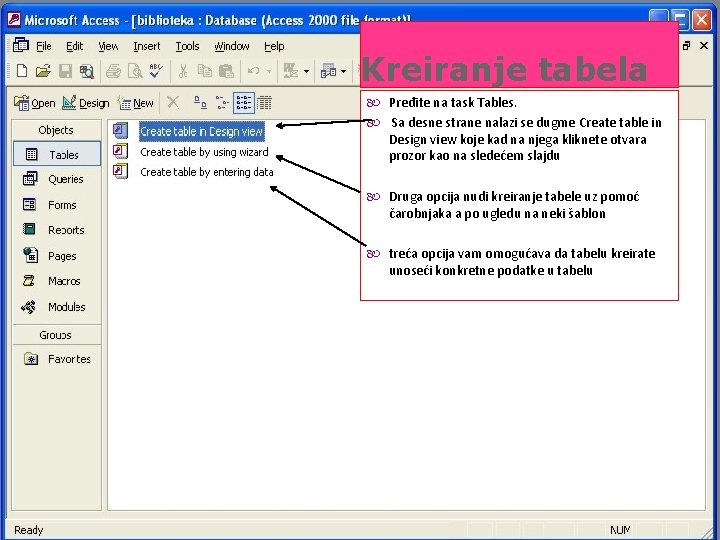
Task: Open the Edit menu
Action: pos(74,46)
